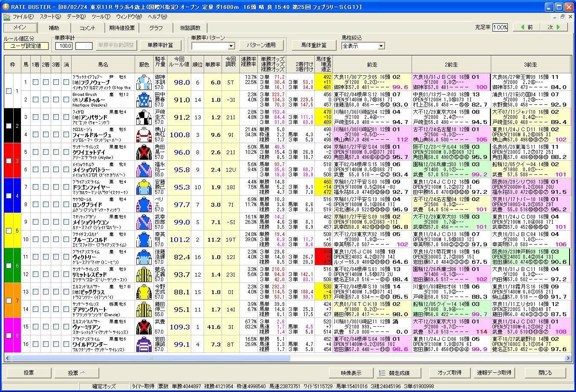The image size is (576, 392).
Task: Click the silks icon for ワイルドワンダー
Action: coord(144,344)
